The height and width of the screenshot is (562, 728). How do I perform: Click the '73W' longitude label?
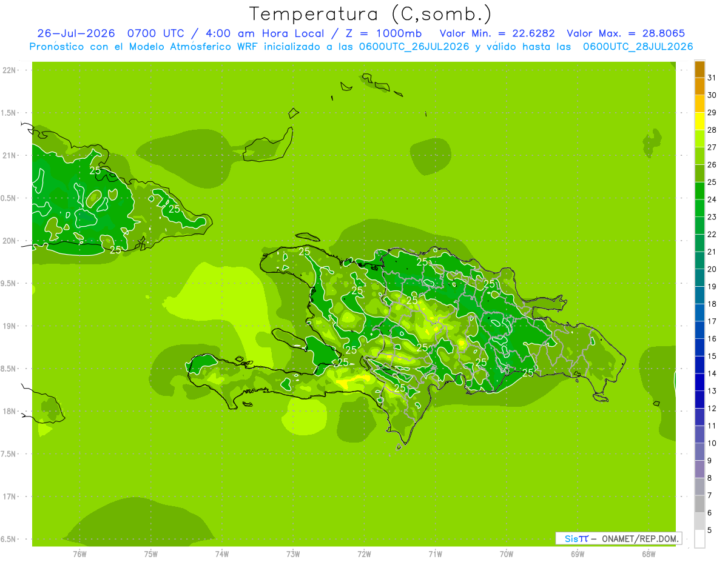tap(293, 554)
